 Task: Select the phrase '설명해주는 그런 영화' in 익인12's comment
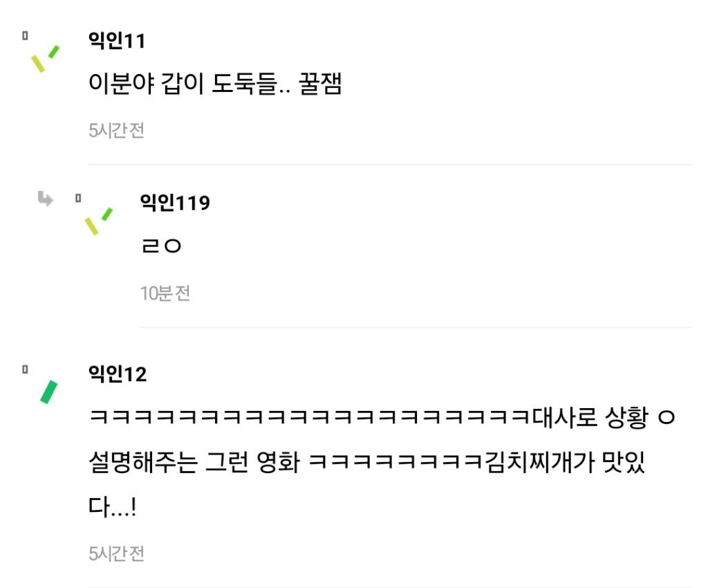coord(194,462)
